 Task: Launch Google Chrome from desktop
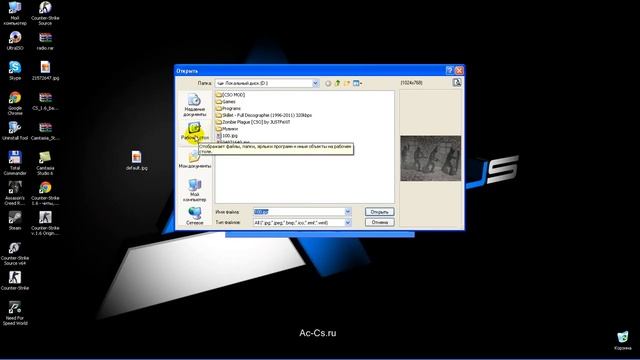15,103
